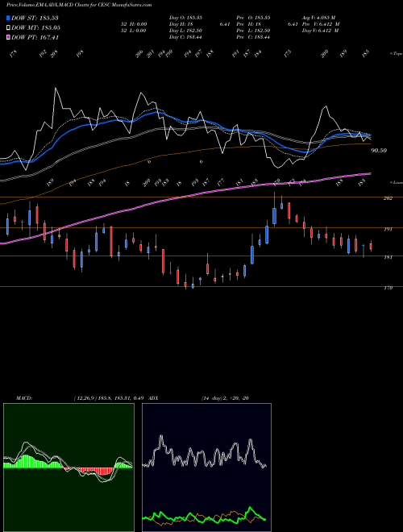Click the 'Pre V: 6.412 M' value

tap(321, 24)
